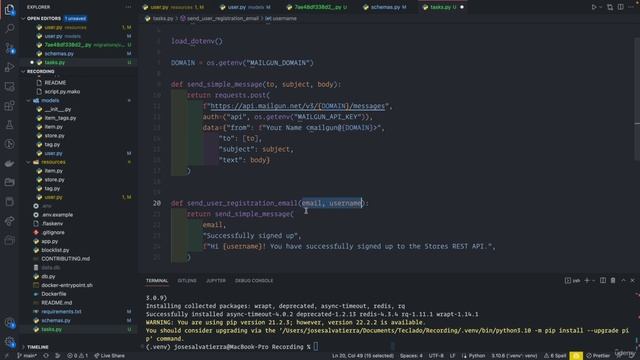The image size is (640, 360).
Task: Select the GitLens panel tab
Action: pos(187,280)
